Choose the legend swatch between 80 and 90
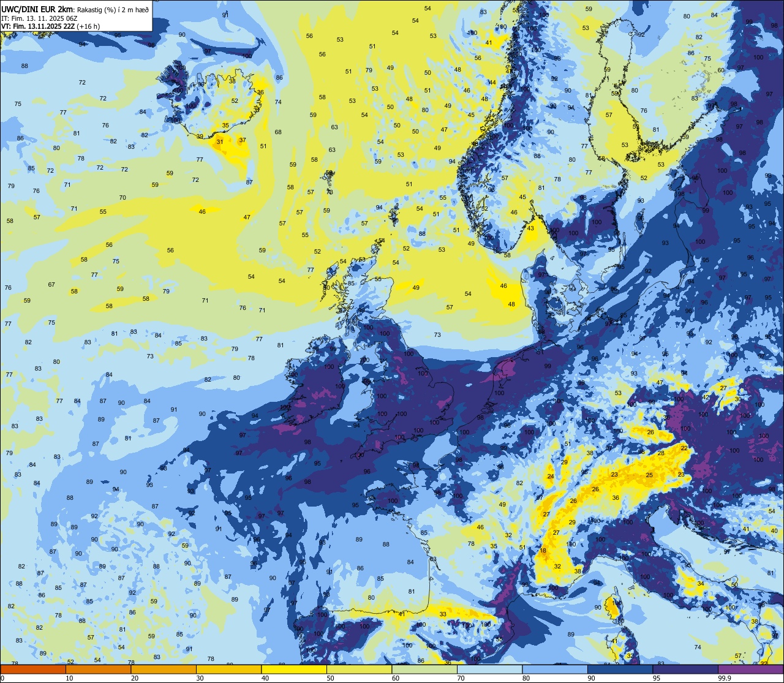784x683 pixels. click(x=555, y=669)
